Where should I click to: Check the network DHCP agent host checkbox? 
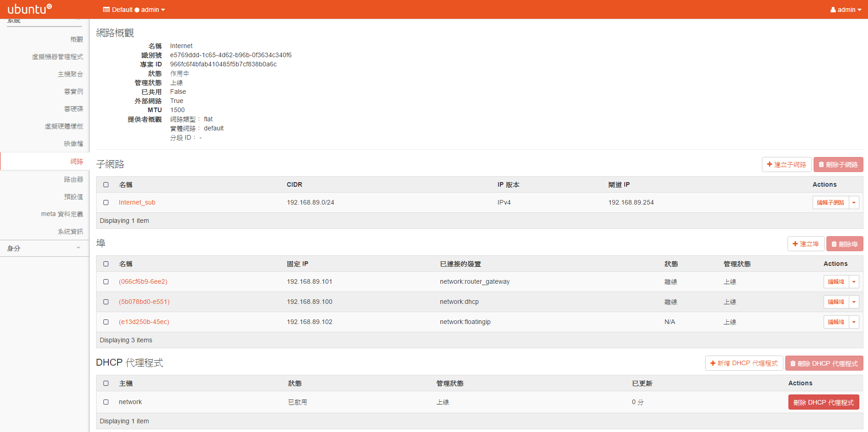point(106,402)
